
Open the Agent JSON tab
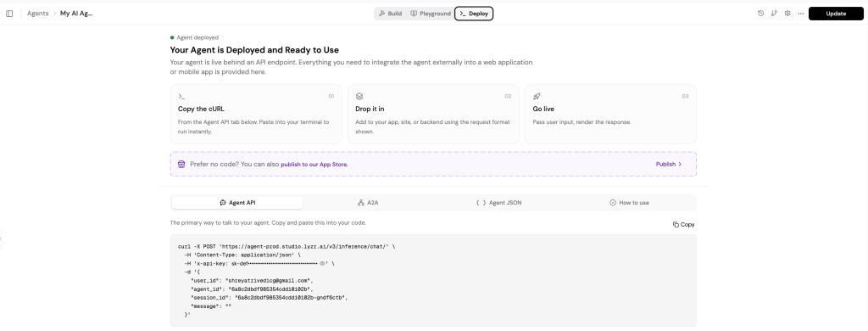click(x=498, y=203)
